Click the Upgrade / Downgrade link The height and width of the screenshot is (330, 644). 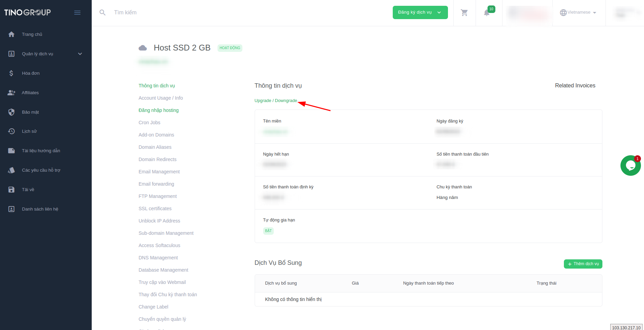click(275, 101)
